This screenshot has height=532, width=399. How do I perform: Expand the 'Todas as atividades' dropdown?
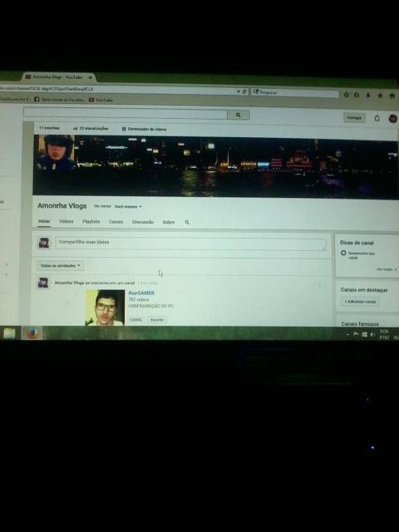60,266
